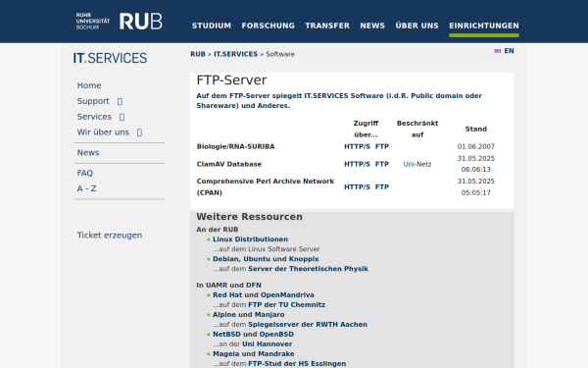This screenshot has height=368, width=588.
Task: Open Server der Theoretischen Physik link
Action: pos(309,269)
